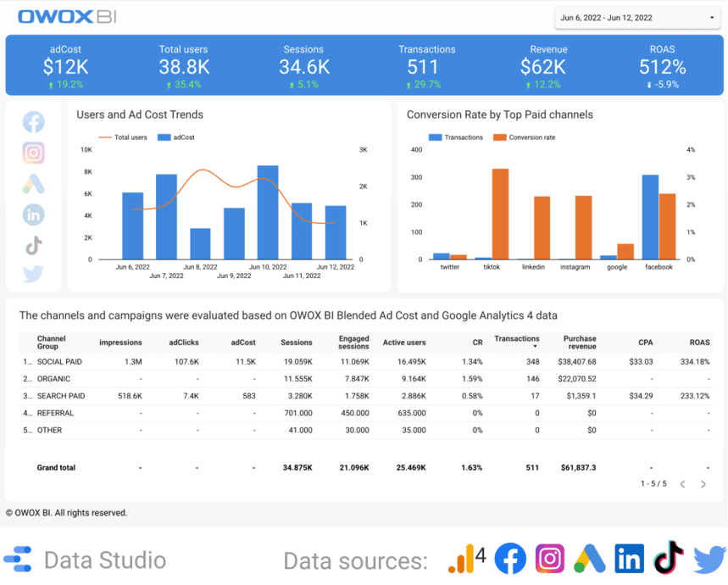Select the LinkedIn icon in sidebar
Screen dimensions: 728x585
coord(33,214)
